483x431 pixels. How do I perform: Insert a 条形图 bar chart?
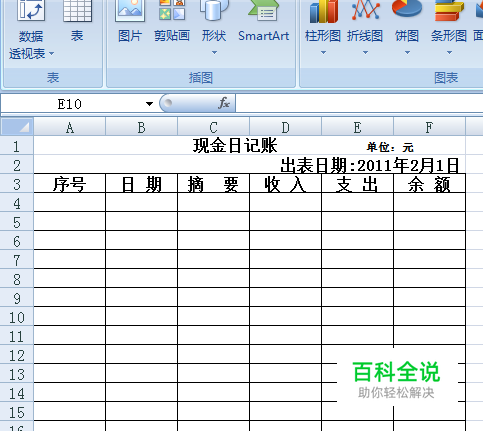pos(449,28)
